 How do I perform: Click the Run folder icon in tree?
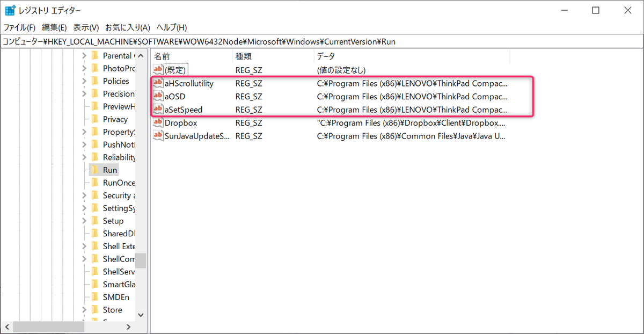[95, 170]
